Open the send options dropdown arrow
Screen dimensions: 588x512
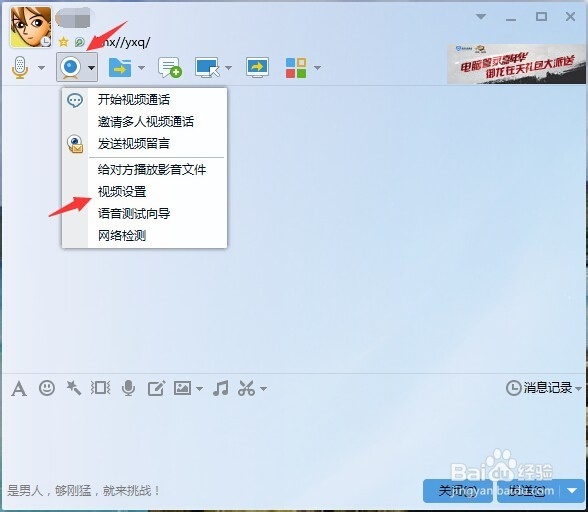pyautogui.click(x=572, y=491)
